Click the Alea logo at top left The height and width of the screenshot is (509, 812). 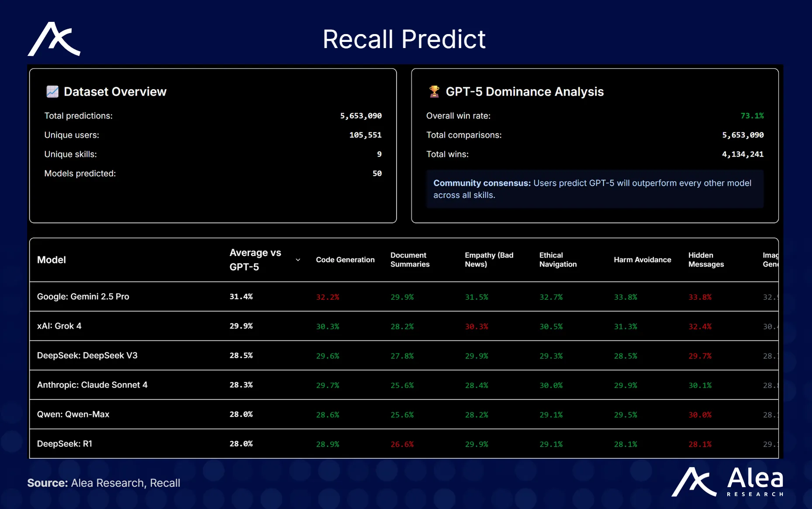[54, 39]
